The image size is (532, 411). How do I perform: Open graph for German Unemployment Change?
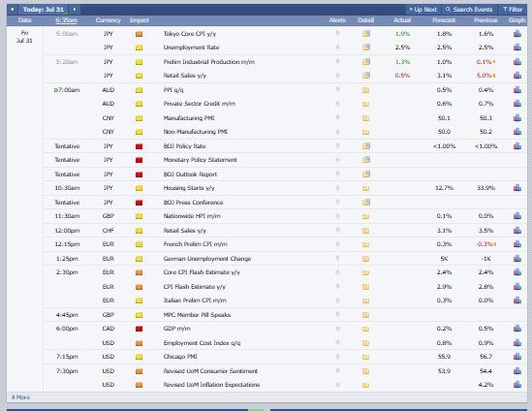(x=517, y=258)
